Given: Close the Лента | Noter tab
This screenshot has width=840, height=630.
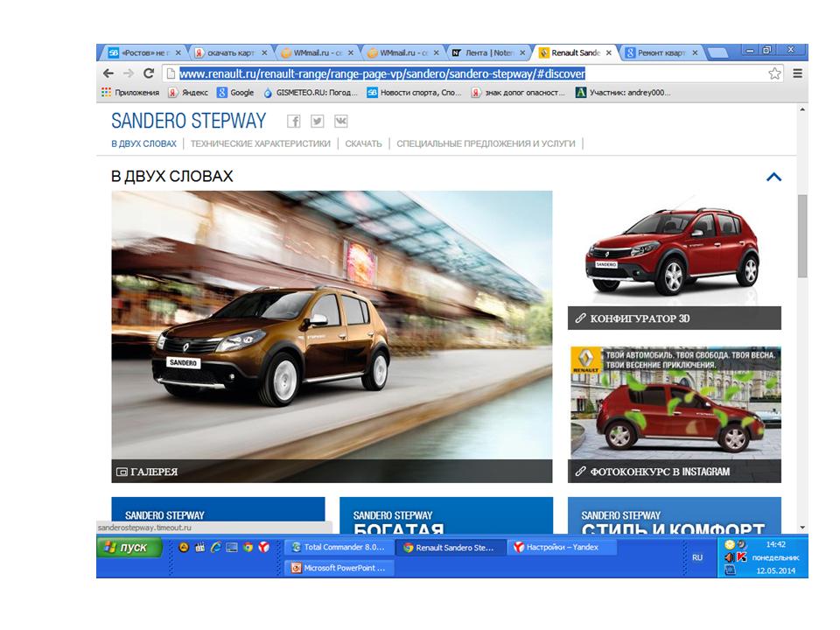Looking at the screenshot, I should click(522, 53).
